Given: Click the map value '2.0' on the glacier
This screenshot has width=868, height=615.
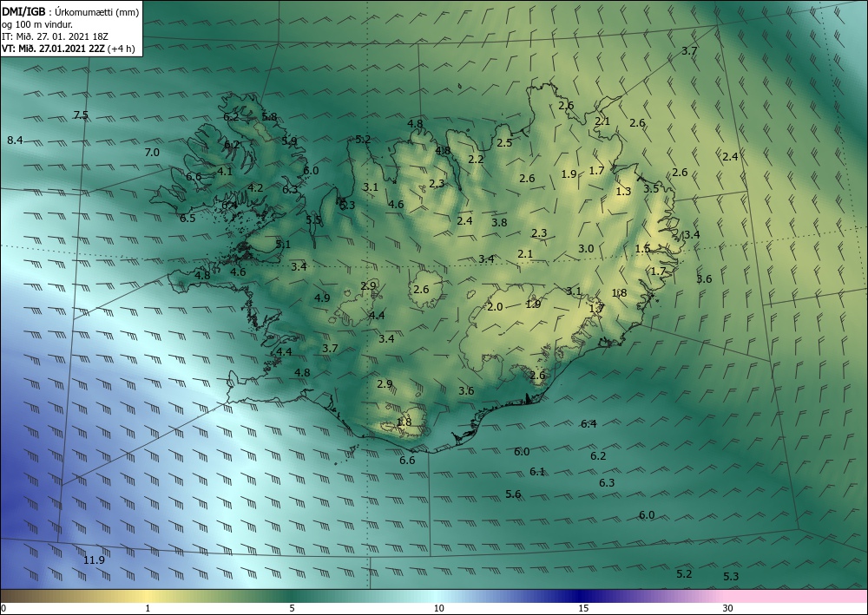Looking at the screenshot, I should 495,306.
